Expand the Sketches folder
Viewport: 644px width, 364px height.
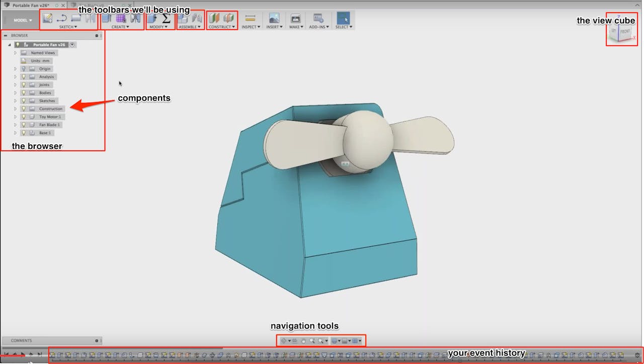pos(15,101)
